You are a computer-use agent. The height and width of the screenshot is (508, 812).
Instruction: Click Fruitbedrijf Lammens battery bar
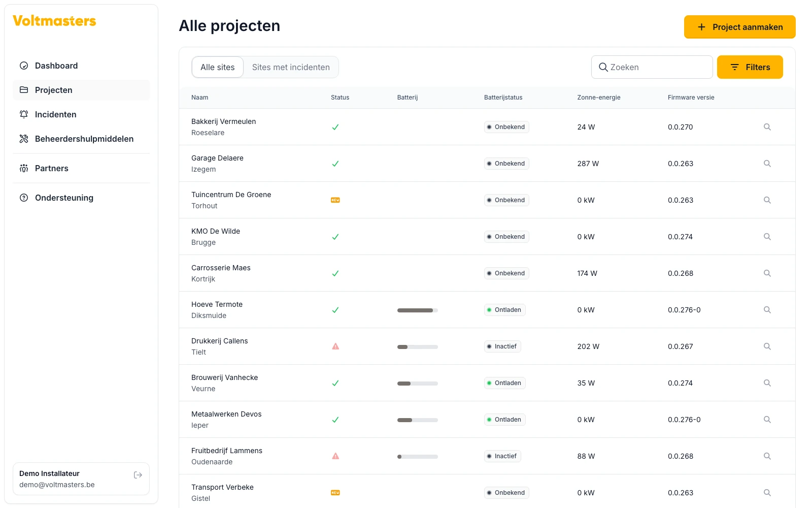coord(418,457)
